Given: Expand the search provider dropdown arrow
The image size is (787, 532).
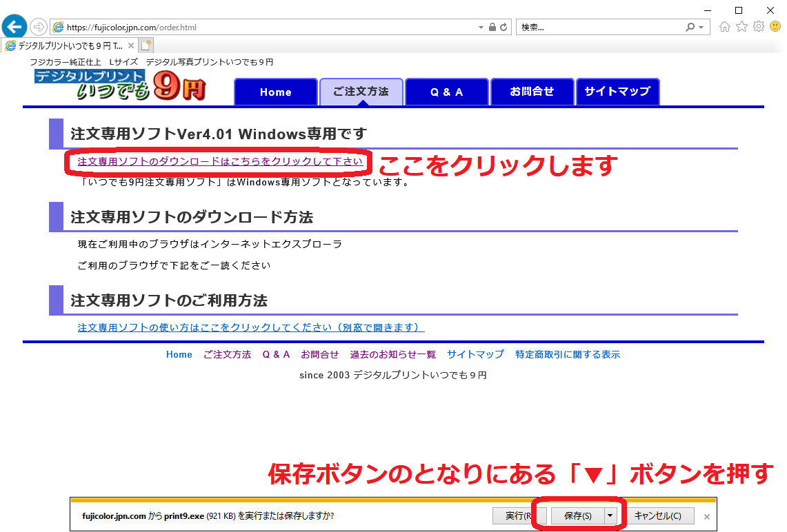Looking at the screenshot, I should click(701, 28).
